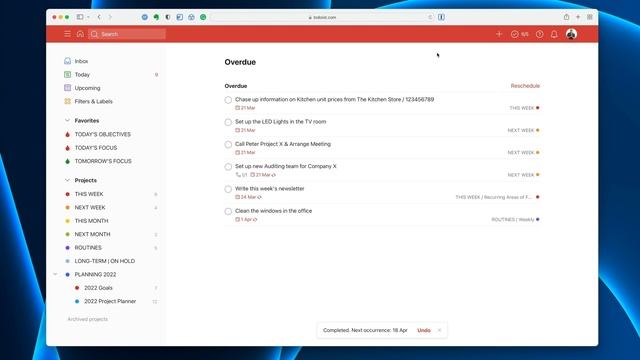Collapse the PLANNING 2022 project chevron
Image resolution: width=640 pixels, height=360 pixels.
pos(55,274)
